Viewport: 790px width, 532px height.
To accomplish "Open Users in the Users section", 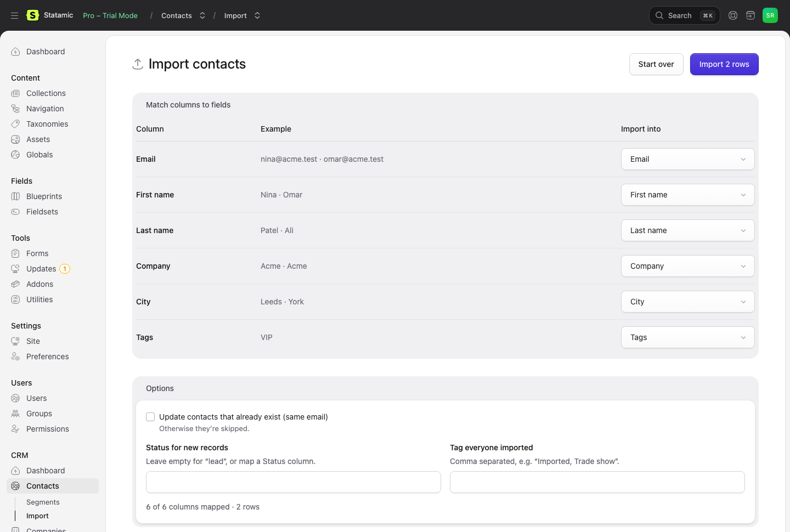I will coord(37,398).
